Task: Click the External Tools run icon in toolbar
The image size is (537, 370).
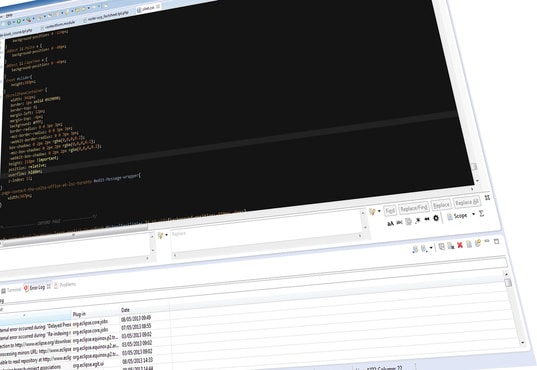Action: point(29,20)
